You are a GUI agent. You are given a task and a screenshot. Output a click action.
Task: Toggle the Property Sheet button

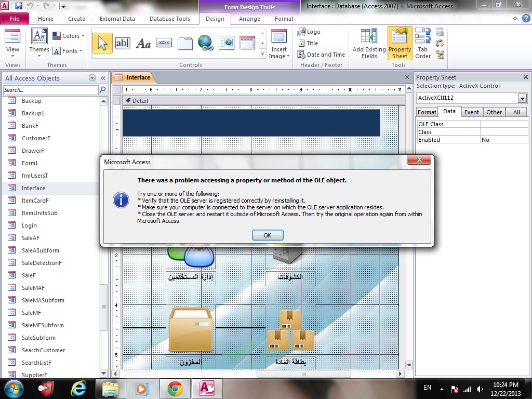pyautogui.click(x=400, y=44)
